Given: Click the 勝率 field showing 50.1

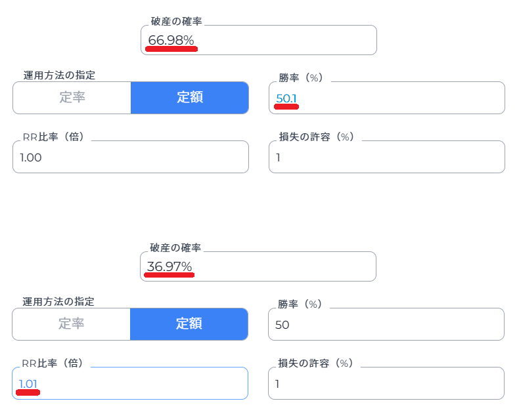Looking at the screenshot, I should (386, 98).
